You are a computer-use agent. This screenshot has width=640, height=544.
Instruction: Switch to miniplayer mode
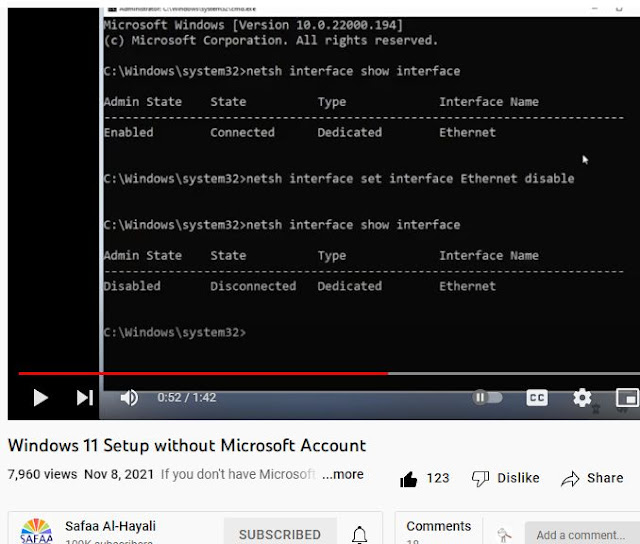628,397
